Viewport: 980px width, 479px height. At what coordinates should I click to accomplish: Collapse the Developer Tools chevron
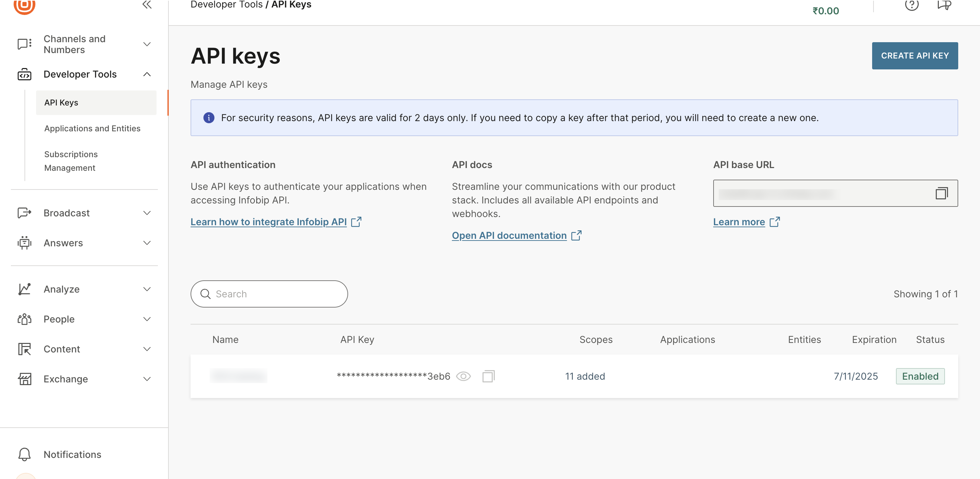click(147, 74)
